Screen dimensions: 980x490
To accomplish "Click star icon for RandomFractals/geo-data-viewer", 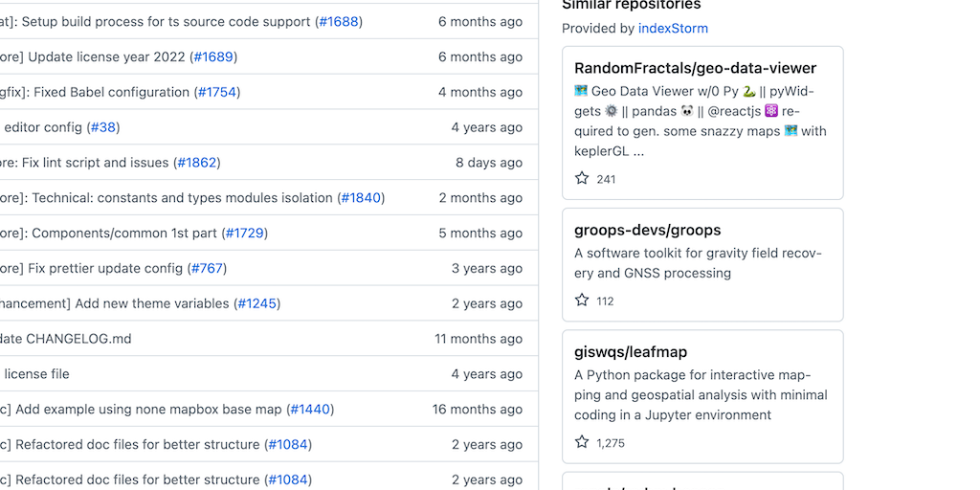I will tap(582, 179).
